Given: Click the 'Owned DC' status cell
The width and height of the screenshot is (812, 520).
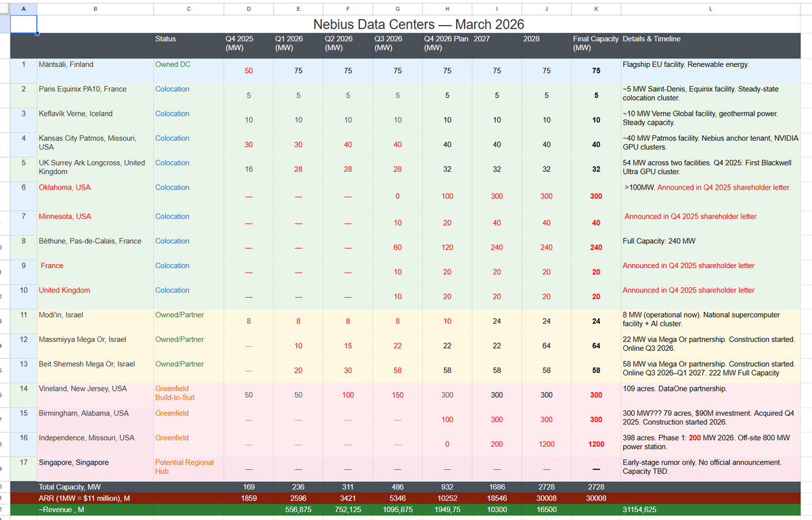Looking at the screenshot, I should coord(188,71).
